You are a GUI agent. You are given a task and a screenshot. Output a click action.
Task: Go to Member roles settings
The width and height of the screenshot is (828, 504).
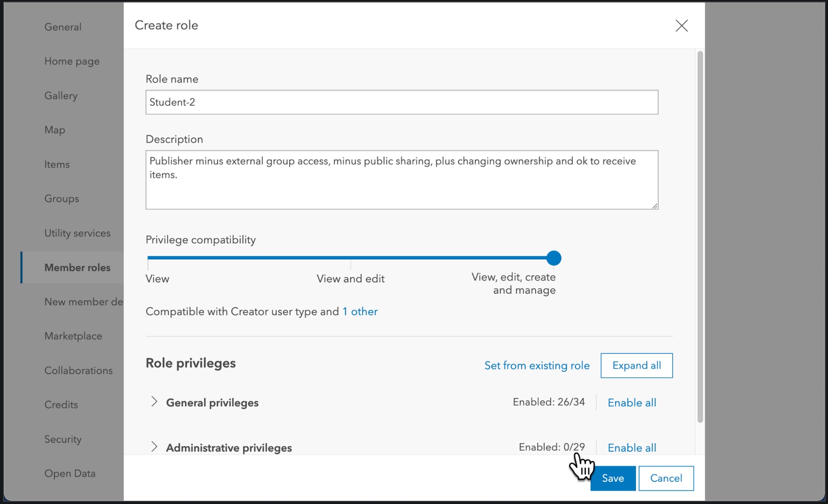click(x=77, y=268)
